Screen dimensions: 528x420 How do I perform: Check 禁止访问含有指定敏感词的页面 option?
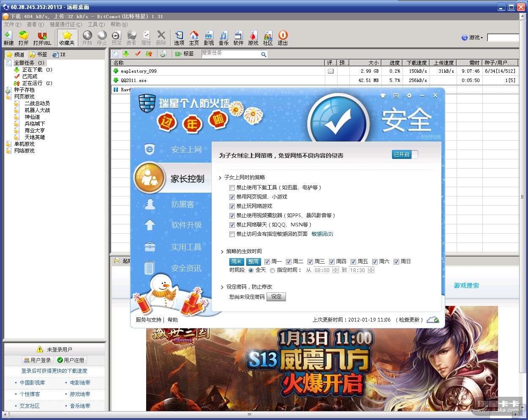[232, 234]
